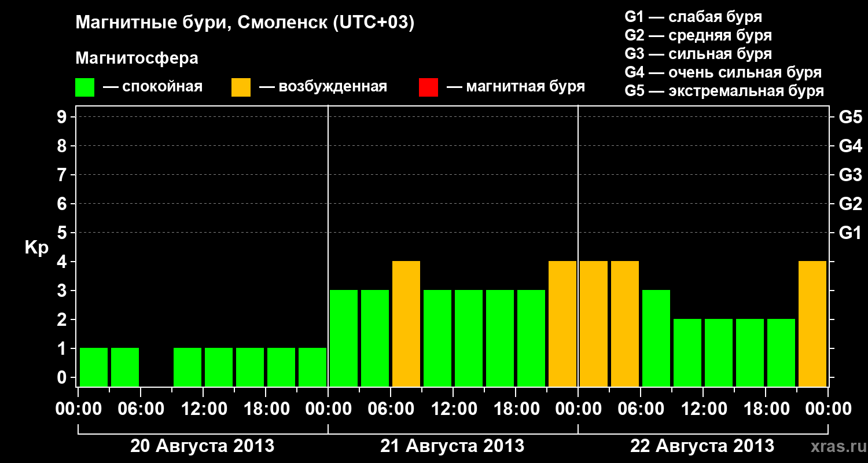Click the 'G1 — слабая буря' legend line
Image resolution: width=868 pixels, height=463 pixels.
point(693,17)
